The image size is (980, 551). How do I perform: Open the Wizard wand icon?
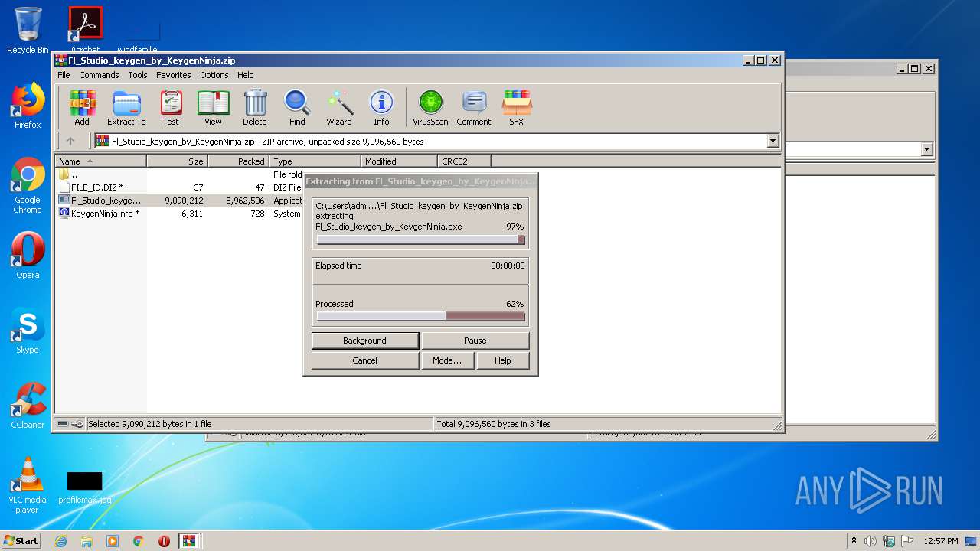[x=339, y=107]
